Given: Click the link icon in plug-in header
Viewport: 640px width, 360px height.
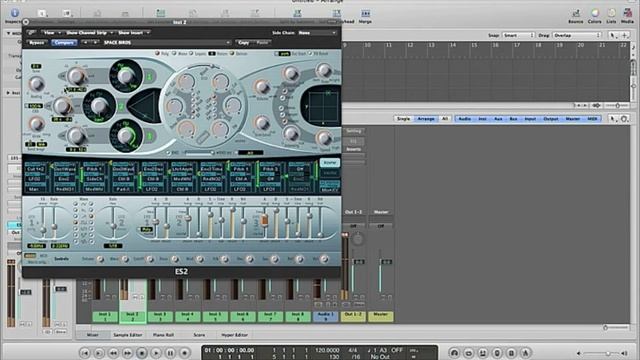Looking at the screenshot, I should click(x=31, y=33).
